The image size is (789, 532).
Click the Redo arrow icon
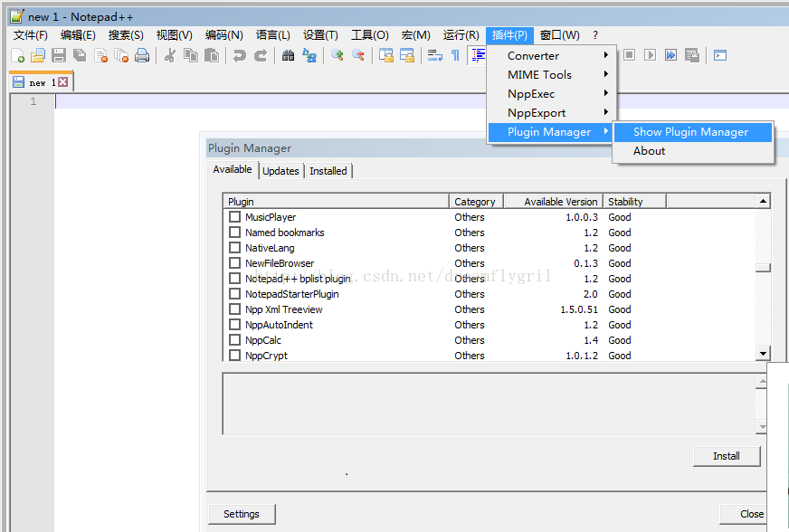[x=261, y=55]
